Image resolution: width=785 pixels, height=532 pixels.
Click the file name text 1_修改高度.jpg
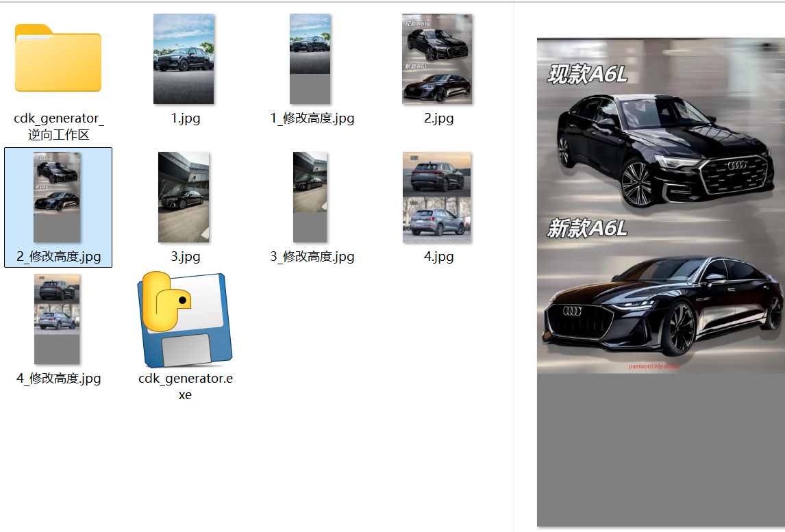(312, 118)
